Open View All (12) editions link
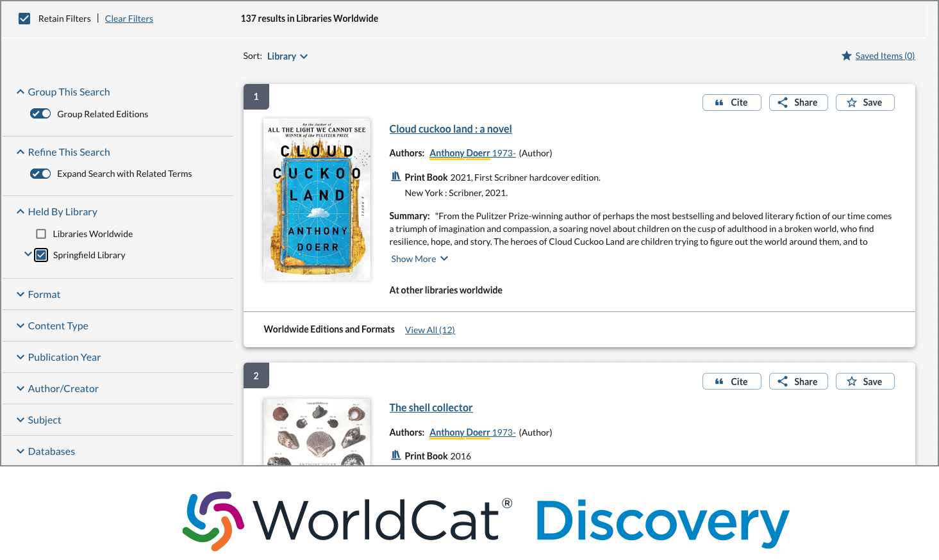 (x=429, y=330)
